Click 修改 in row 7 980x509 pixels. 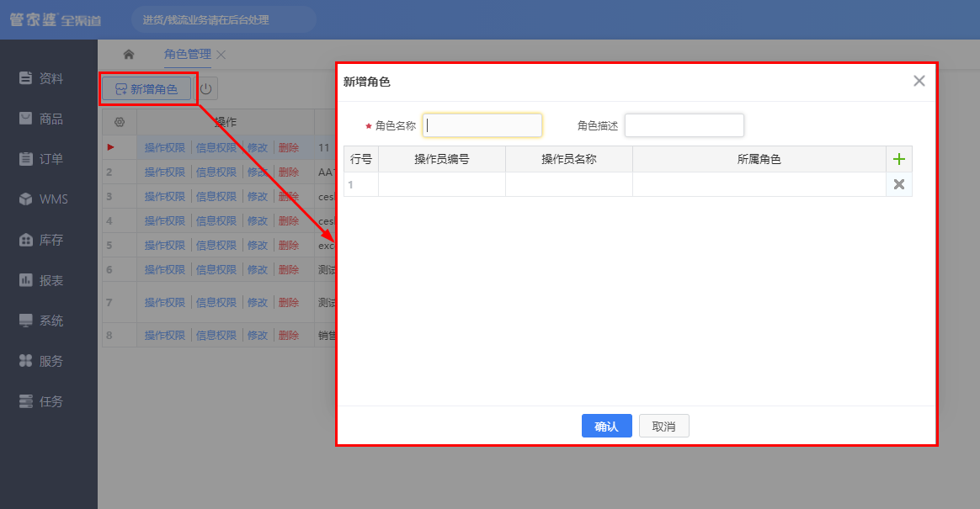coord(258,302)
